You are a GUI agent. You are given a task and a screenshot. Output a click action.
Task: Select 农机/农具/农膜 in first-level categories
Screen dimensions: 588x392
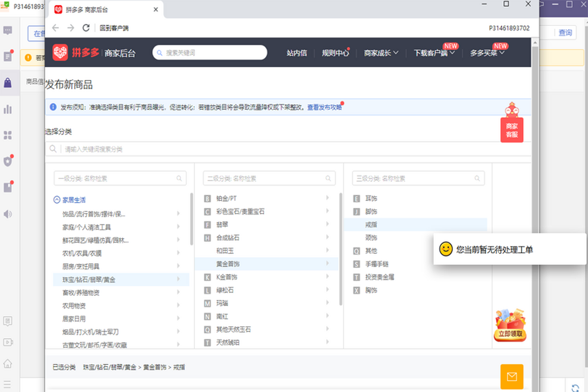[x=82, y=253]
